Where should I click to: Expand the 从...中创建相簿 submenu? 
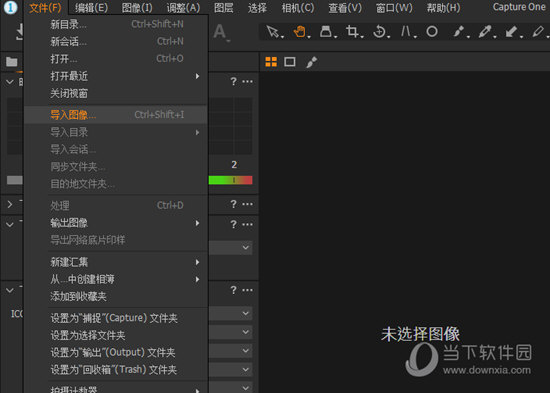point(116,279)
